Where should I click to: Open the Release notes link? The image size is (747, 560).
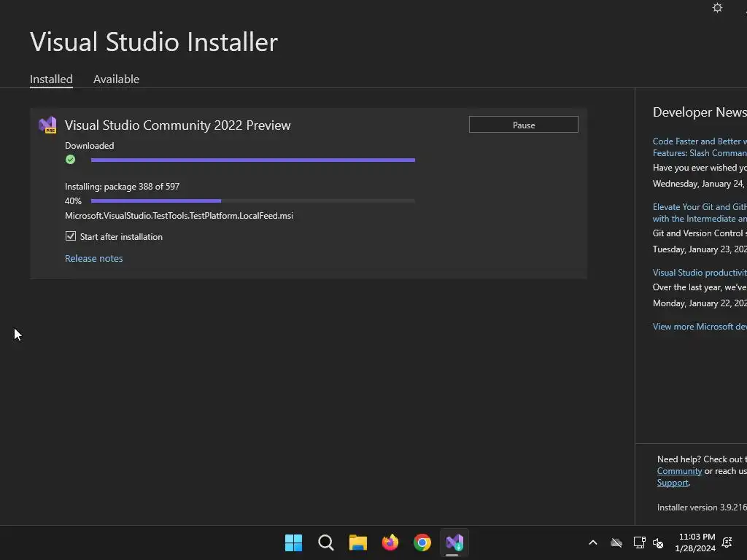(x=94, y=258)
